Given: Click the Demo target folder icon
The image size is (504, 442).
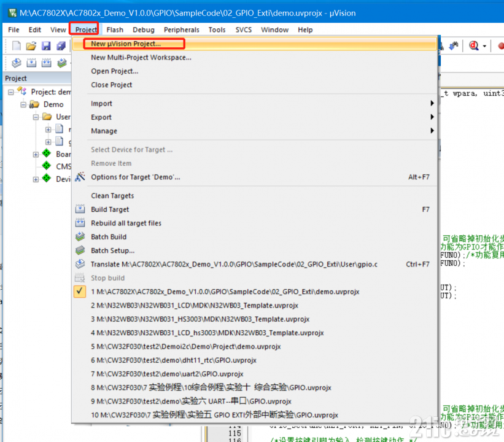Looking at the screenshot, I should [34, 104].
